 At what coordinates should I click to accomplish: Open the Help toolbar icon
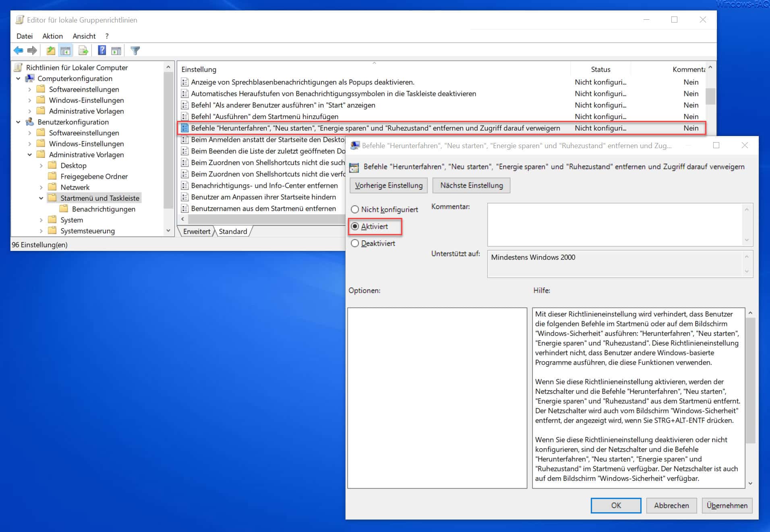pos(102,50)
